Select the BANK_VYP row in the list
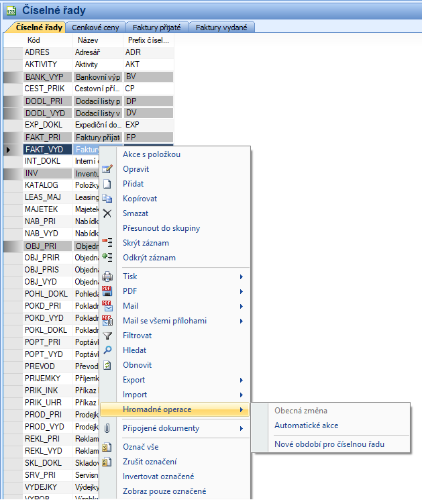Image resolution: width=422 pixels, height=504 pixels. pos(44,77)
